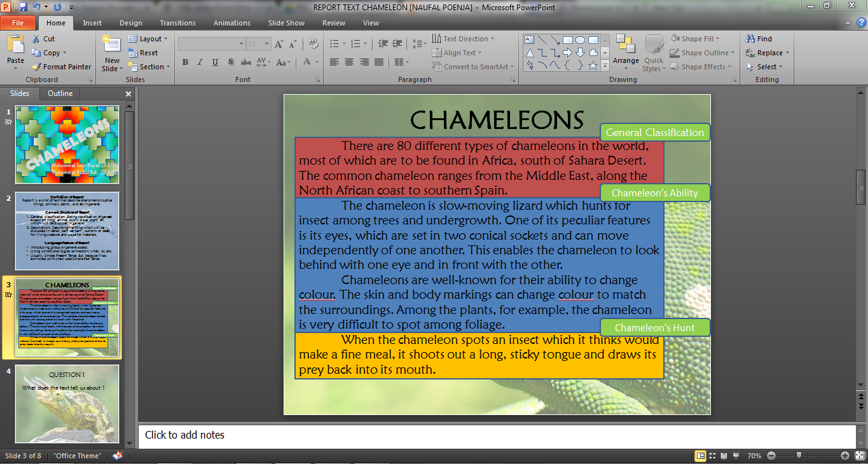Open the font size dropdown showing 18
868x464 pixels.
click(x=259, y=44)
